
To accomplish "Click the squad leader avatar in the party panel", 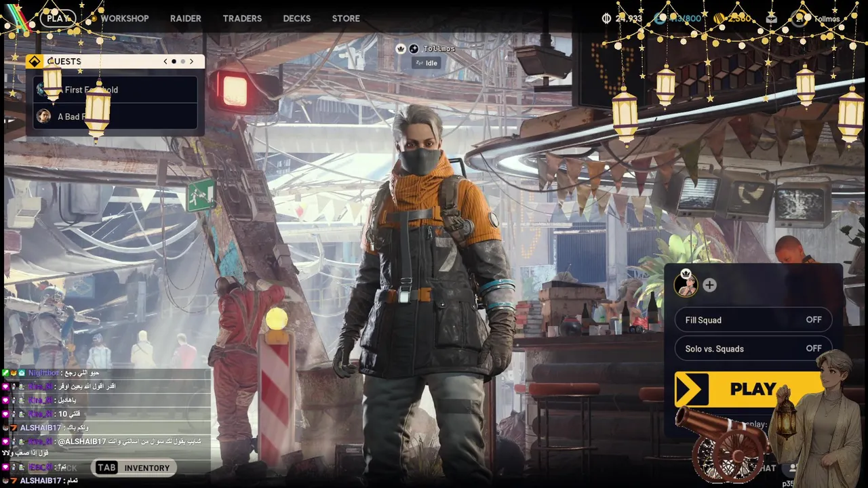I will click(686, 285).
